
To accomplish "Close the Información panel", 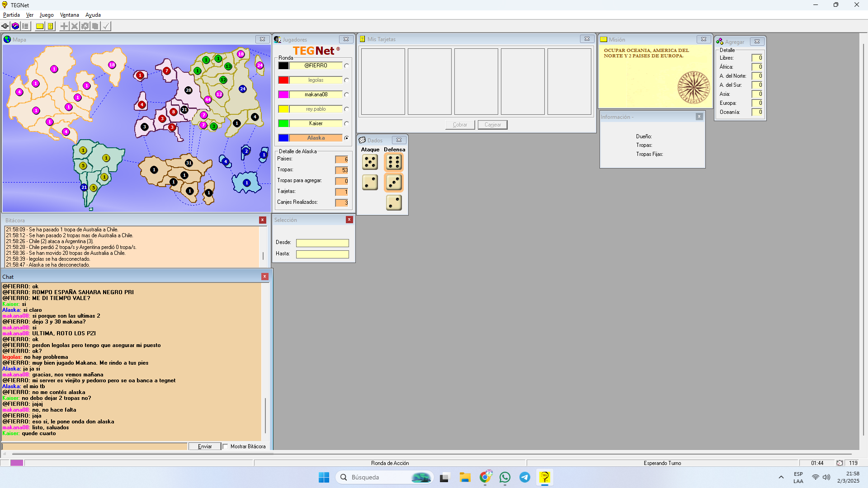I will pos(699,117).
